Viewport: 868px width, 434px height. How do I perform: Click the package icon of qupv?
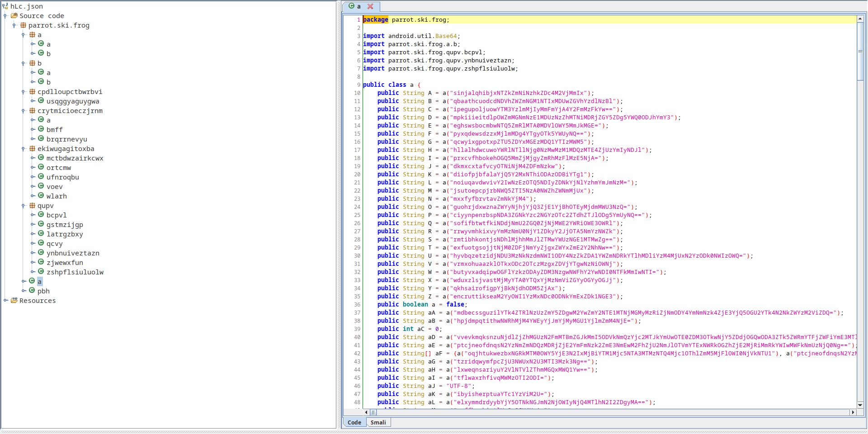point(32,206)
